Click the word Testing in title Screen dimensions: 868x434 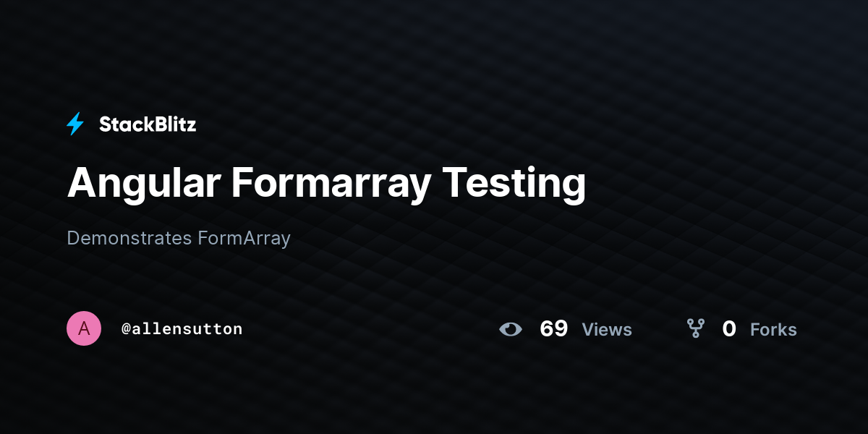pyautogui.click(x=514, y=184)
